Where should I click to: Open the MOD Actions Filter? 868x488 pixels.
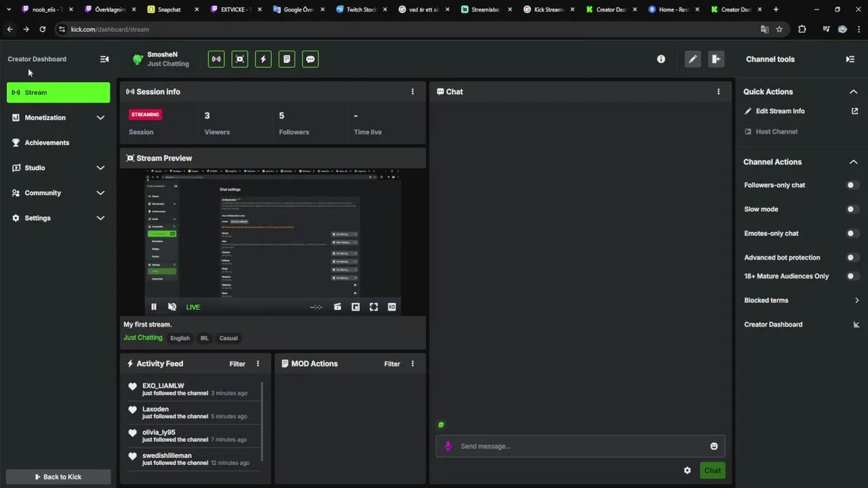(392, 364)
